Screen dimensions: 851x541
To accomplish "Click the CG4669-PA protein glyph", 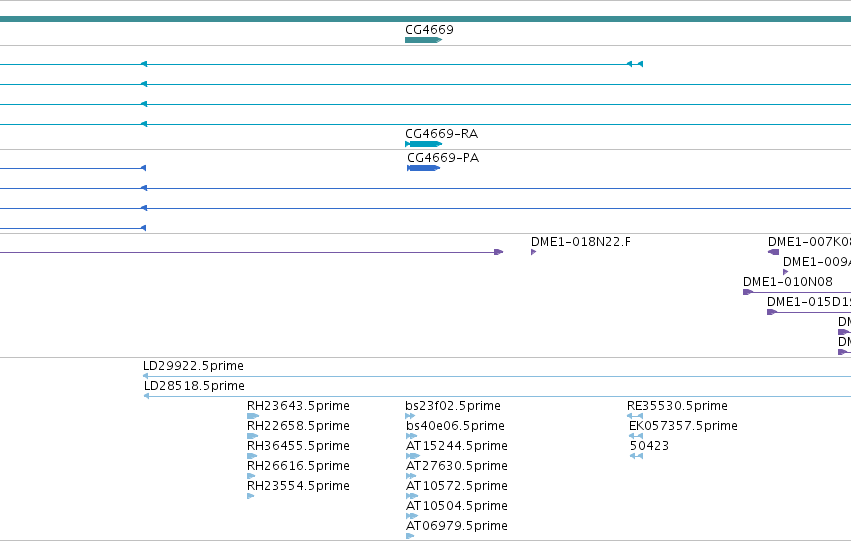I will 423,168.
